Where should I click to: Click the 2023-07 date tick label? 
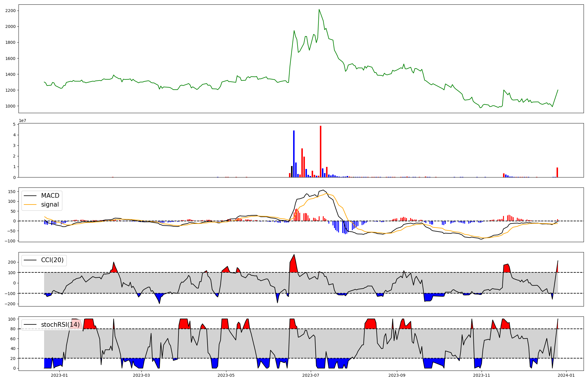click(311, 375)
